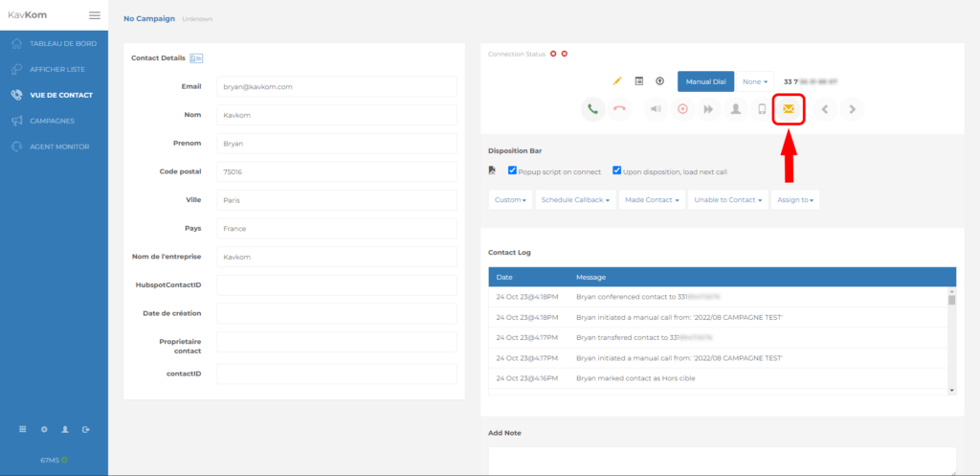Click the Email input field
The image size is (980, 476).
pos(337,86)
